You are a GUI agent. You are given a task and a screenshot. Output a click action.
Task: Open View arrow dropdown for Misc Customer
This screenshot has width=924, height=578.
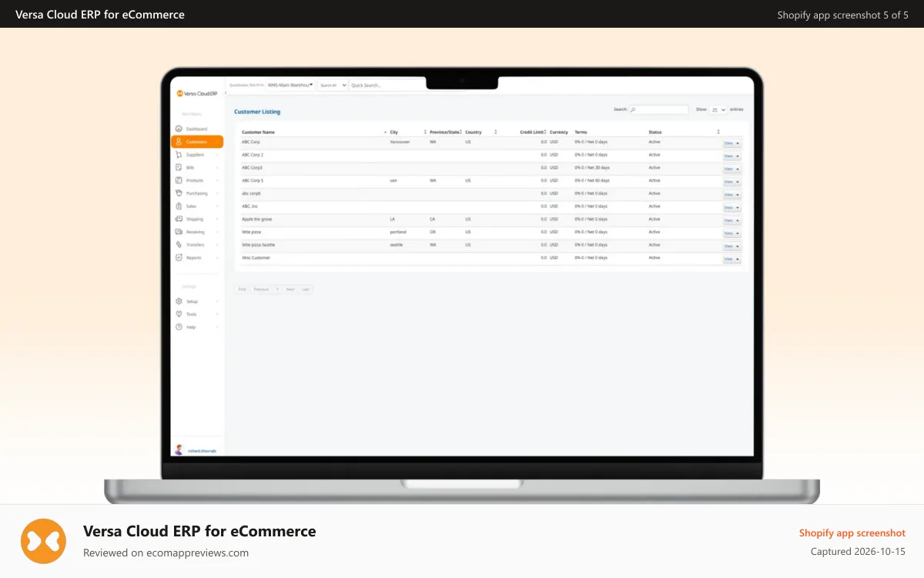738,260
